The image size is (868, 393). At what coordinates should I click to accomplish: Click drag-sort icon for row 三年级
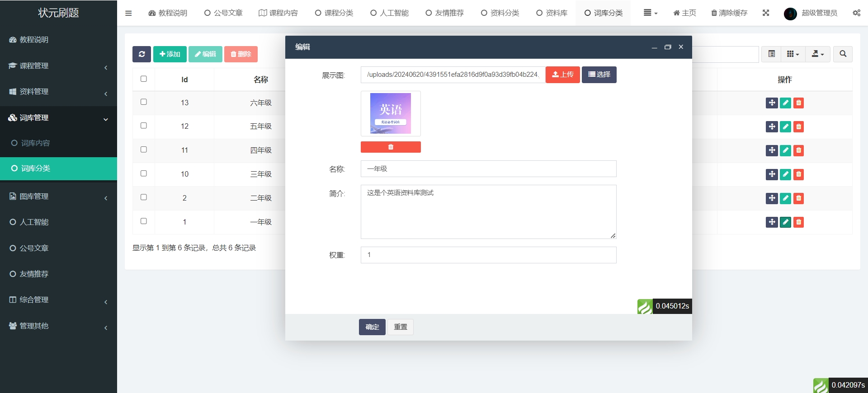(x=772, y=174)
